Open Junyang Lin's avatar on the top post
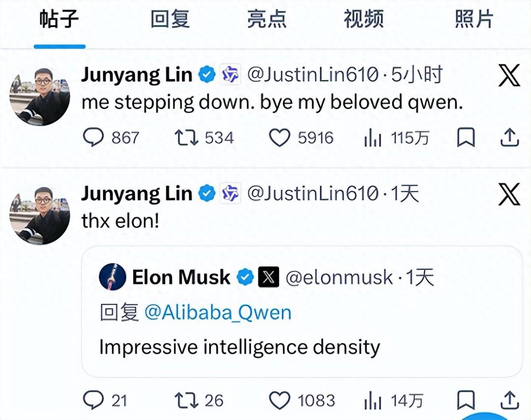This screenshot has height=420, width=531. point(39,96)
